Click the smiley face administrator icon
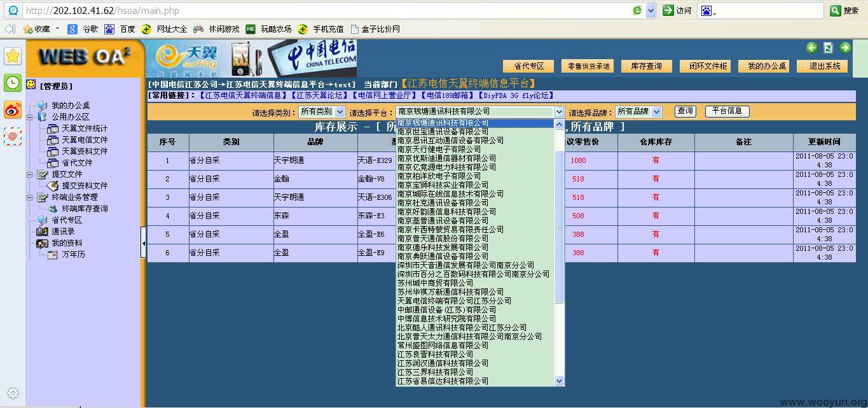868x408 pixels. click(31, 85)
